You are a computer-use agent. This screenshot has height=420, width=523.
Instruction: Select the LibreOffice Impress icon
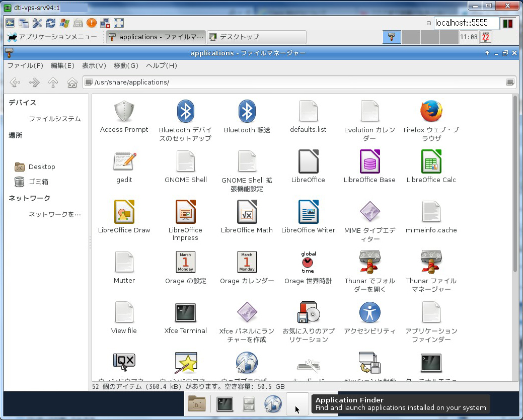(x=185, y=212)
